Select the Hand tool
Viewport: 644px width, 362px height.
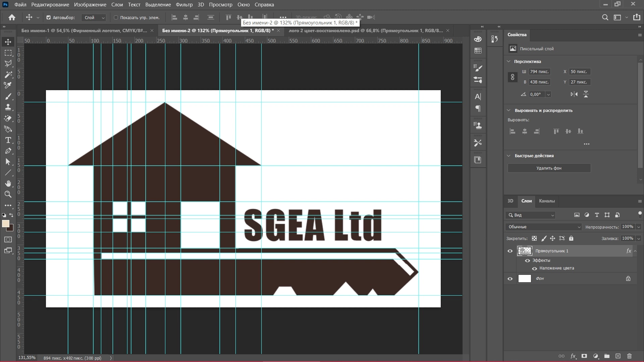[x=8, y=183]
